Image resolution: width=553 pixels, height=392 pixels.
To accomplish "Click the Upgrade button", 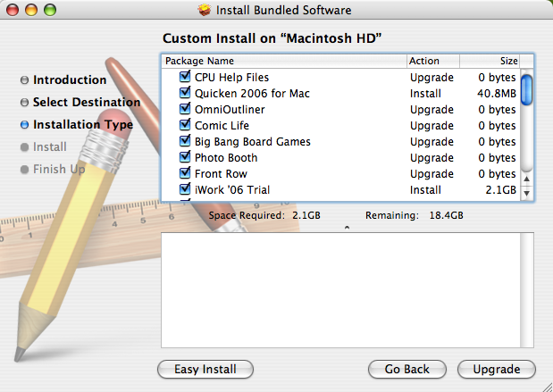I will point(497,369).
